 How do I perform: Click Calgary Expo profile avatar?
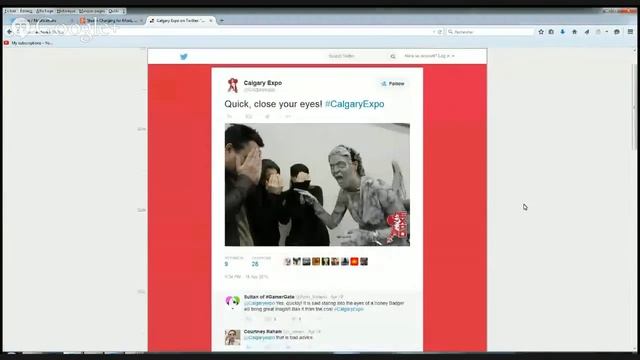click(233, 85)
